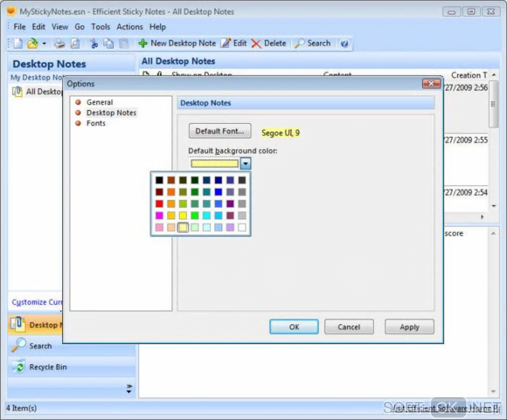Pick the light pink swatch
This screenshot has width=507, height=420.
[x=159, y=227]
